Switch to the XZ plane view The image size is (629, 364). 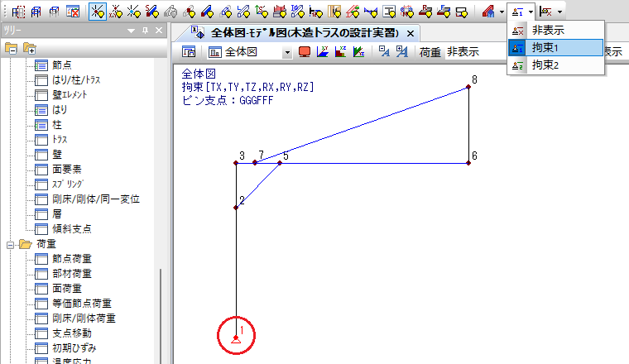[x=341, y=52]
